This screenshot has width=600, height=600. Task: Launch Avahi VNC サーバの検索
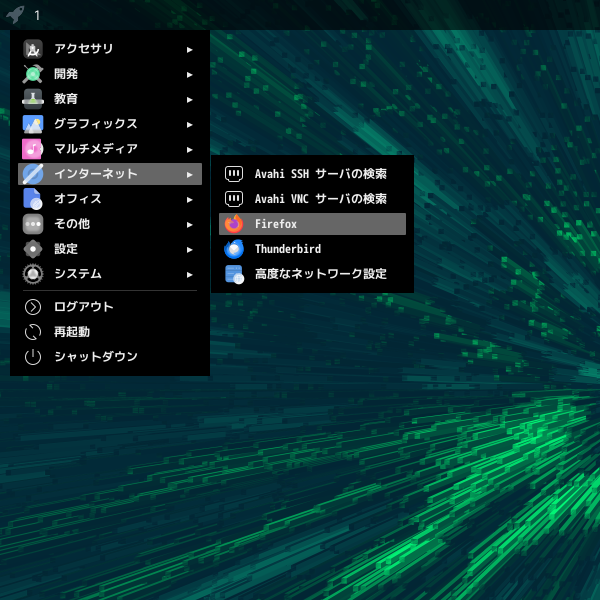(x=320, y=199)
